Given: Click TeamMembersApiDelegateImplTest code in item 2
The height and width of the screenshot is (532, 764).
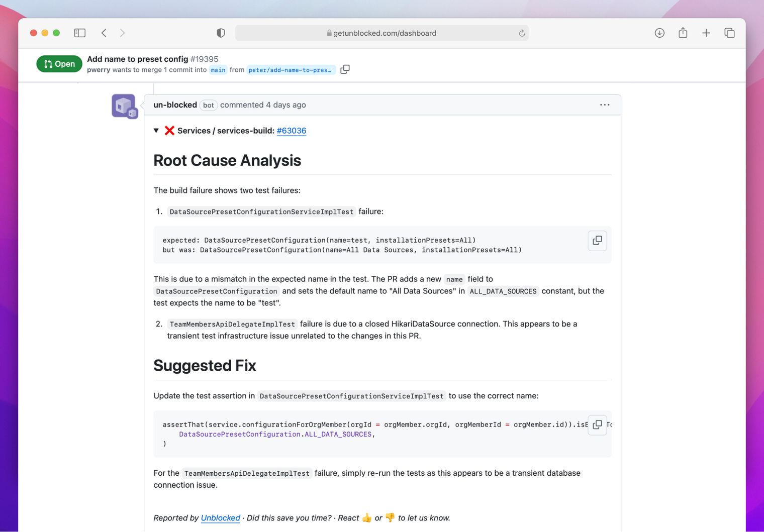Looking at the screenshot, I should point(232,325).
